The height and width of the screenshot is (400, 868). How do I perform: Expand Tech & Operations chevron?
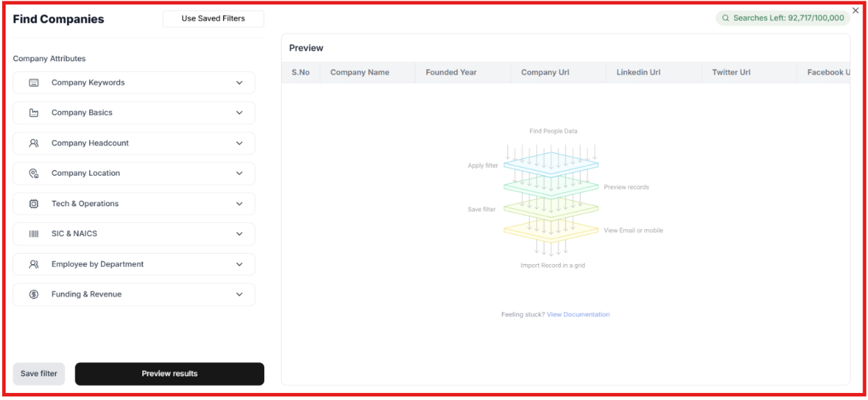(x=239, y=204)
